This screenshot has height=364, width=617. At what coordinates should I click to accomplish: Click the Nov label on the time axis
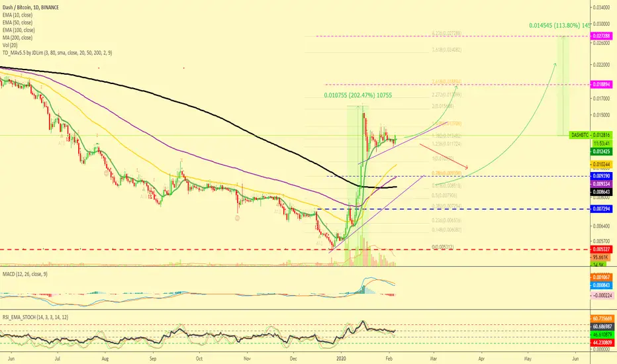(247, 359)
